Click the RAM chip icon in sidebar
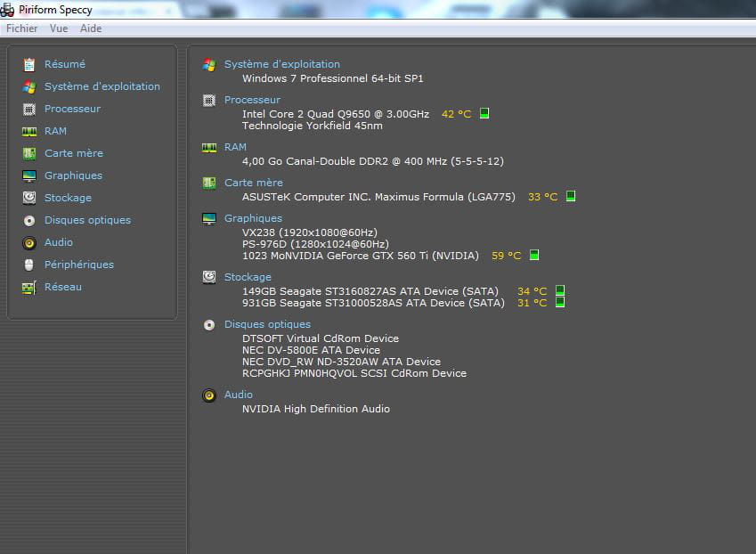 pos(29,131)
